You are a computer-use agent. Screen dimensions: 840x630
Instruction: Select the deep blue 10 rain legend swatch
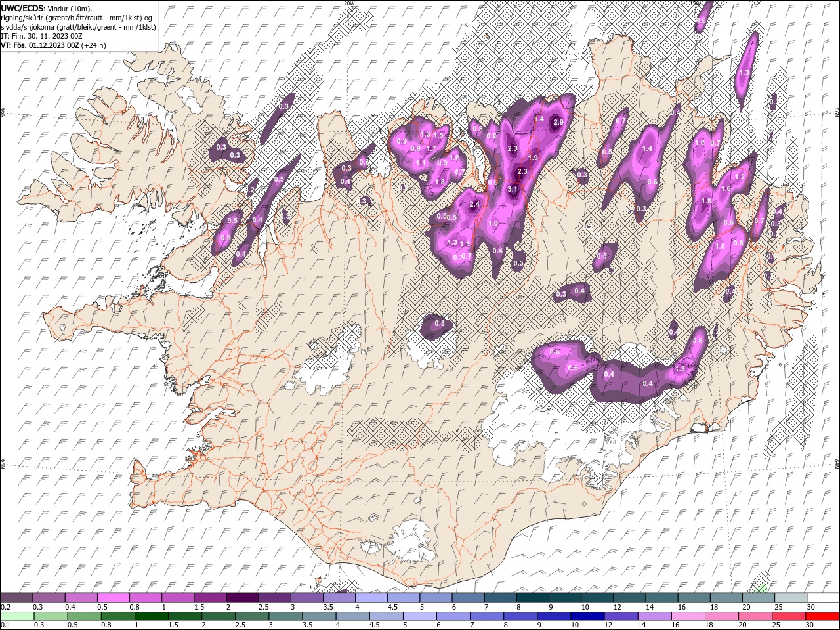pyautogui.click(x=587, y=616)
